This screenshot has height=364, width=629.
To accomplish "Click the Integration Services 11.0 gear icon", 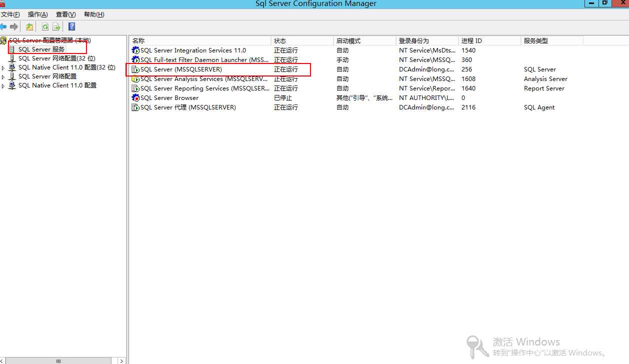I will 135,50.
